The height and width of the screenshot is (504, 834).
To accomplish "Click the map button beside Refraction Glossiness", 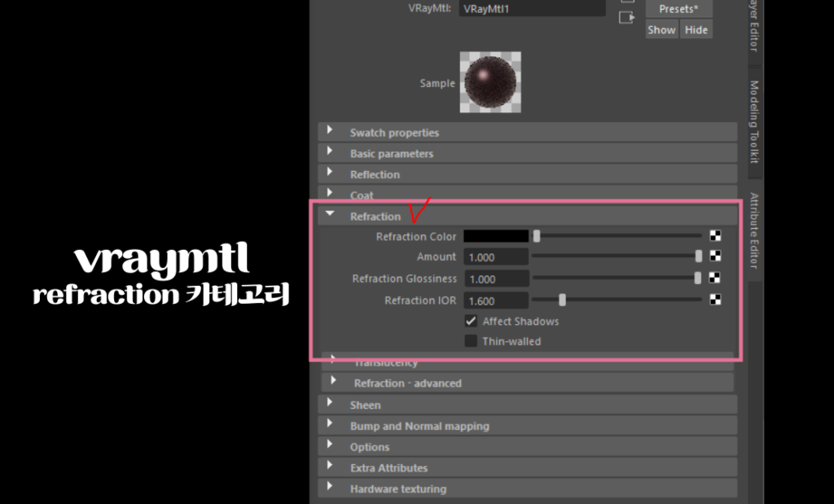I will point(716,278).
